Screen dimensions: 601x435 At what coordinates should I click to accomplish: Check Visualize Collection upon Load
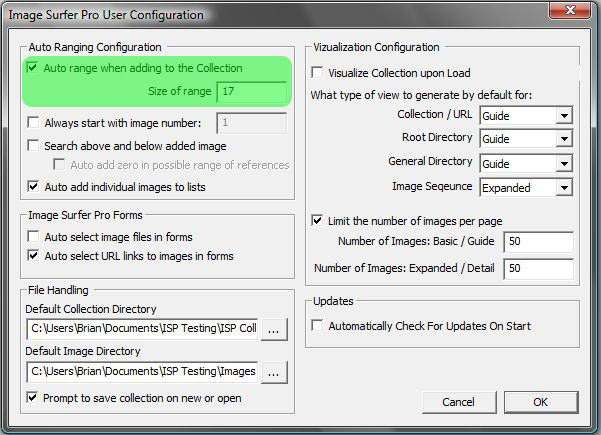(317, 72)
